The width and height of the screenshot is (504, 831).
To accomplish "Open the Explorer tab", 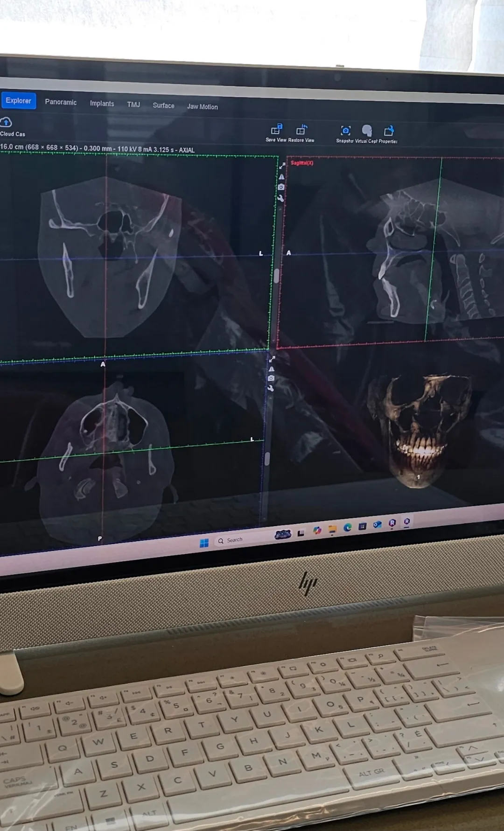I will (18, 101).
